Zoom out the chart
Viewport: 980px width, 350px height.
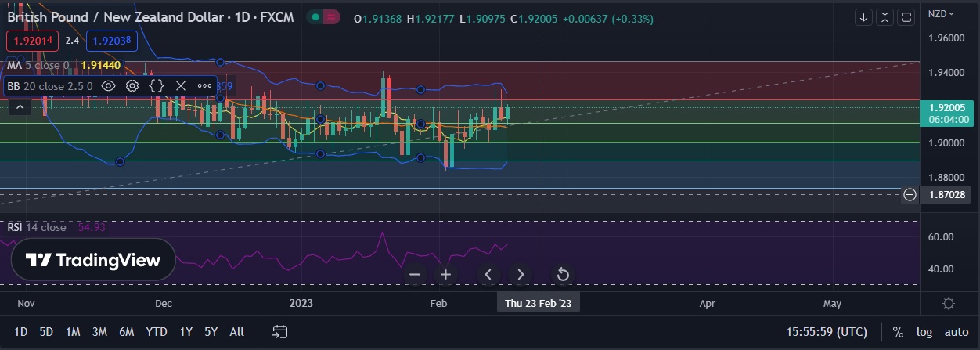415,274
